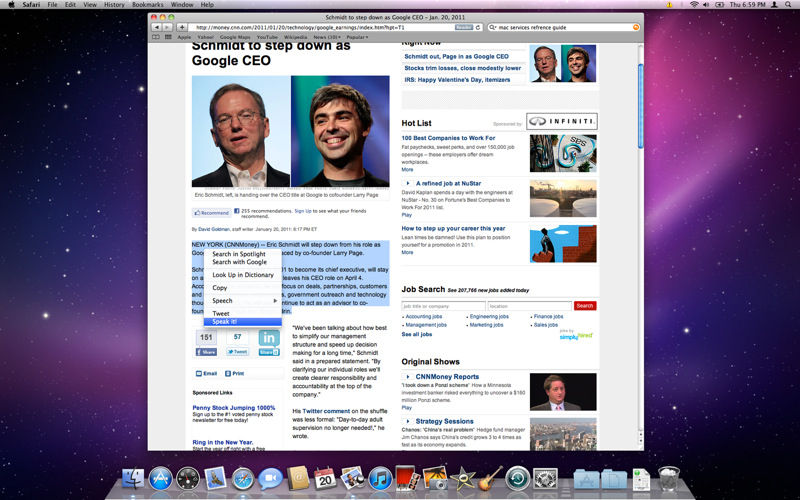Select Copy in the context menu
The image size is (800, 500).
242,288
